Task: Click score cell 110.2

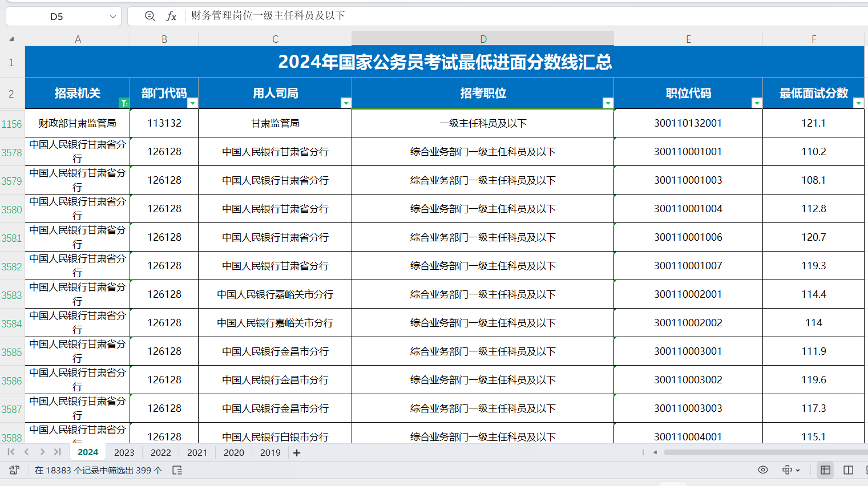Action: (813, 152)
